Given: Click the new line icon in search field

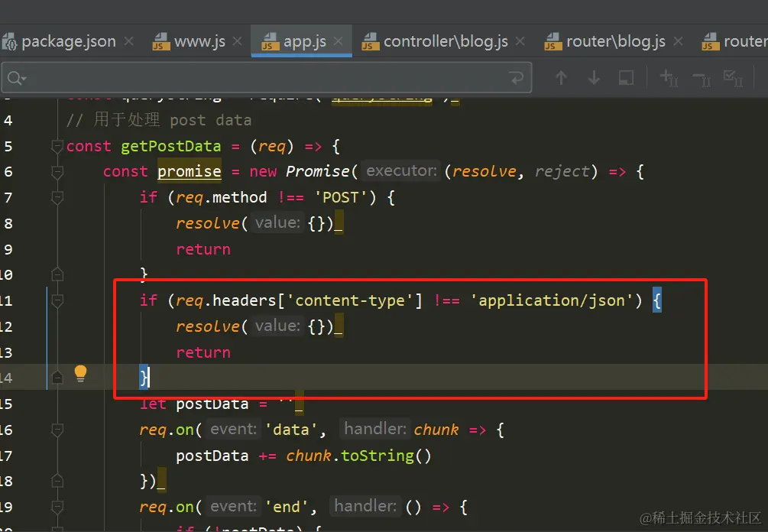Looking at the screenshot, I should (517, 77).
